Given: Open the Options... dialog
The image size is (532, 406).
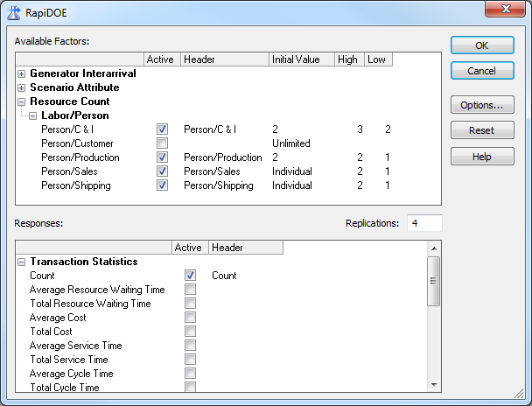Looking at the screenshot, I should click(482, 105).
